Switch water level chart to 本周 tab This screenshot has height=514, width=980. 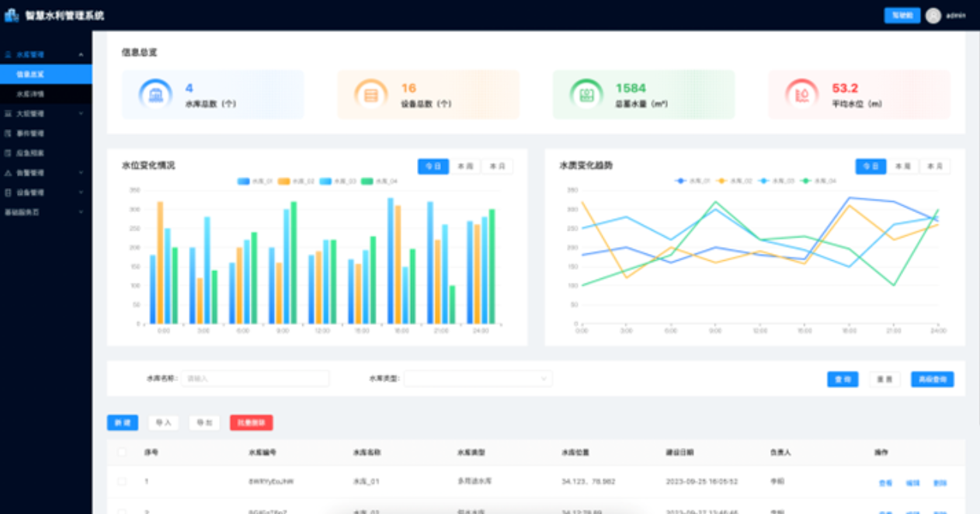(465, 166)
